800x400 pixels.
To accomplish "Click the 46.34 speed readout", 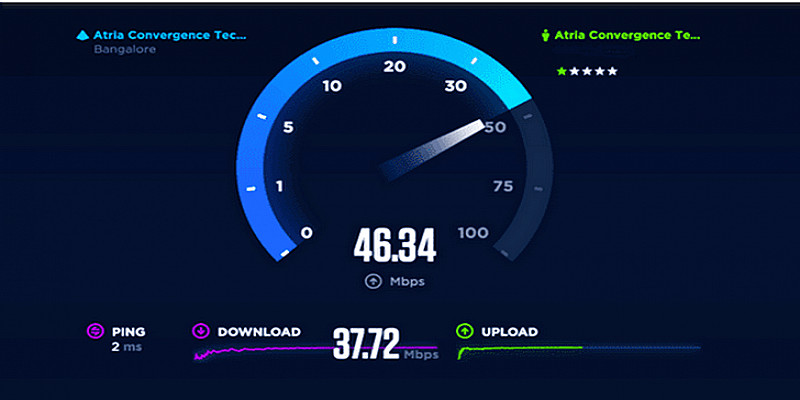I will [395, 246].
